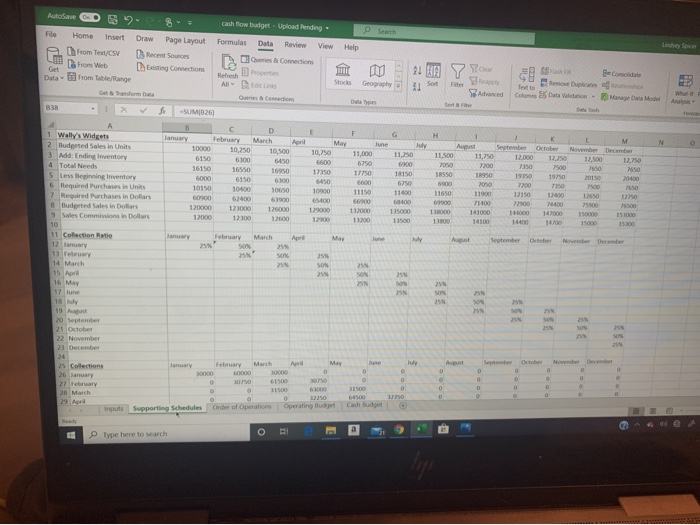
Task: Open the What-If Analysis dropdown
Action: 684,89
